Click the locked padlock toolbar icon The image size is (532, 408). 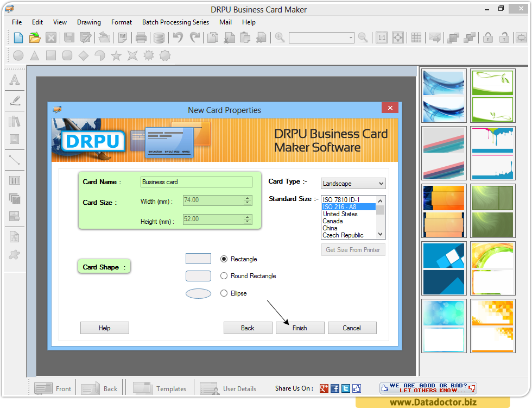(488, 37)
